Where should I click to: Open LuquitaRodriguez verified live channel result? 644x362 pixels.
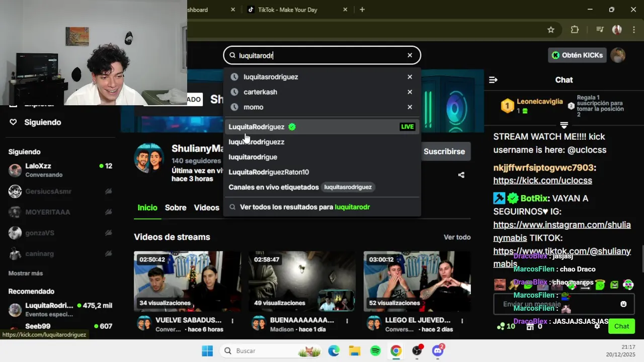pyautogui.click(x=322, y=127)
